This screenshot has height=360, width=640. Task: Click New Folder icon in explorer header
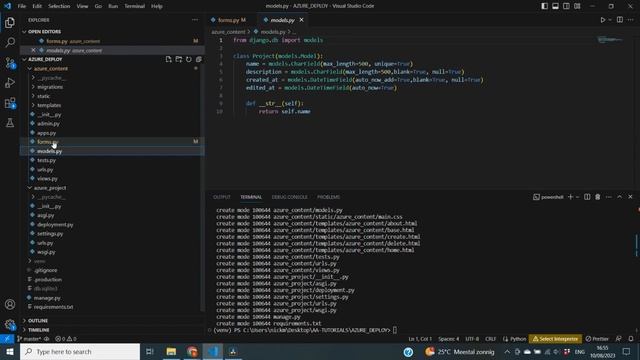pos(179,59)
